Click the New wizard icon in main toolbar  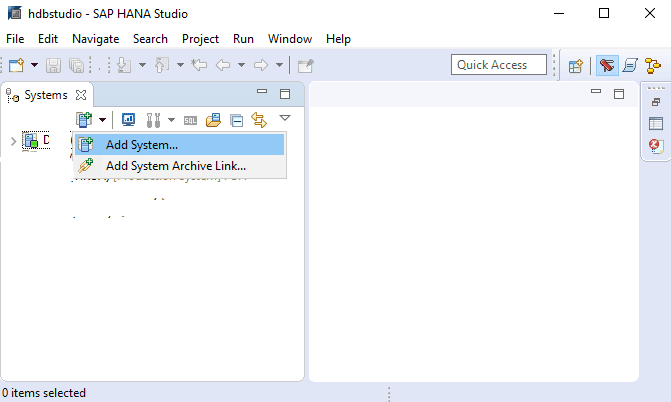pos(16,66)
